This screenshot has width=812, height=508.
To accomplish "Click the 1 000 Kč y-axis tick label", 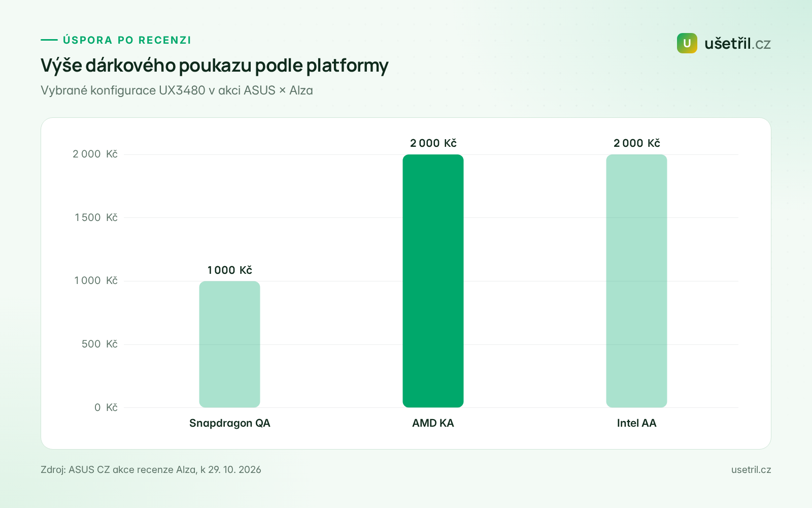I will point(96,280).
